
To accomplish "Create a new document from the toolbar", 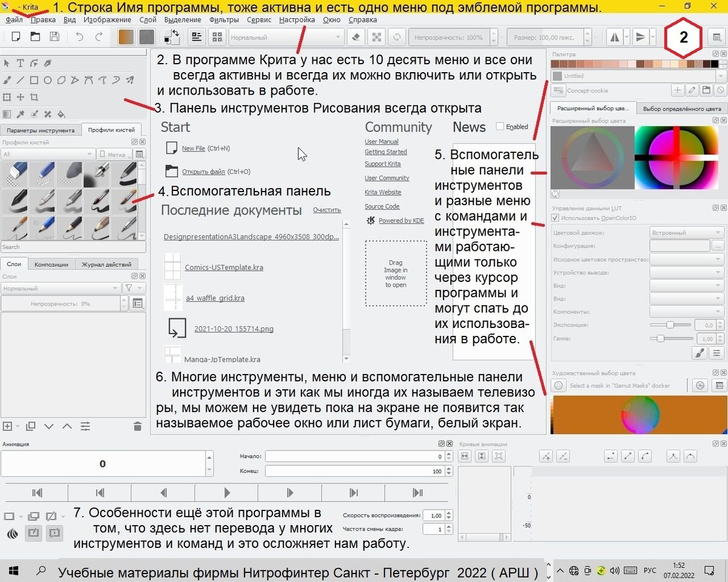I will (x=16, y=37).
